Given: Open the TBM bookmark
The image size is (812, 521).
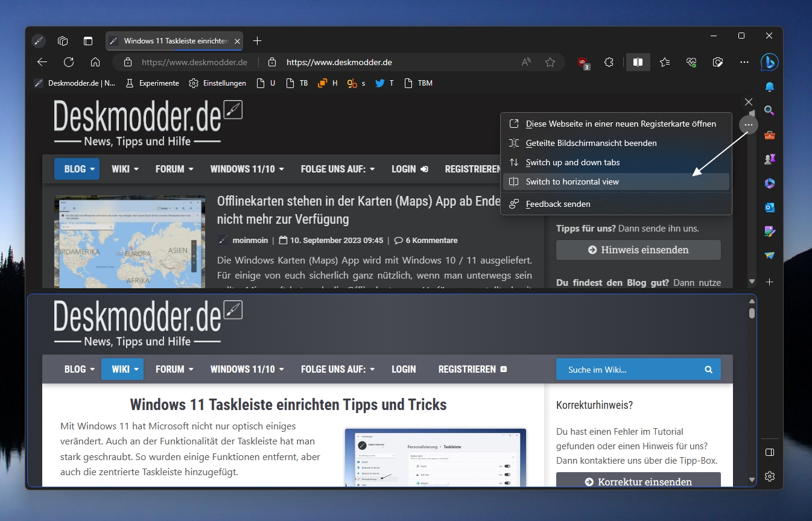Looking at the screenshot, I should pos(419,83).
